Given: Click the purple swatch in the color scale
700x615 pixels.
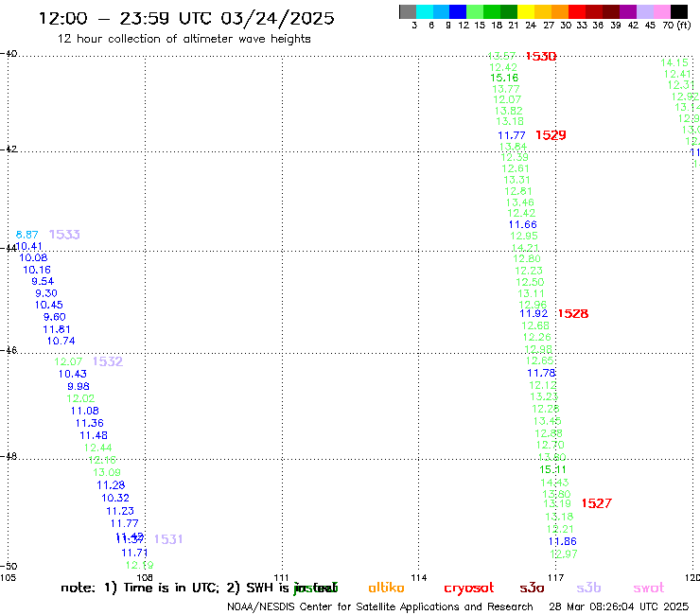Looking at the screenshot, I should [628, 11].
